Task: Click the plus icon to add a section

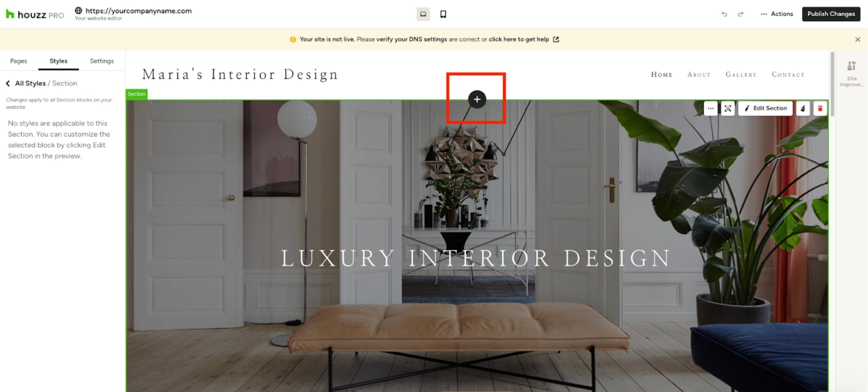Action: pyautogui.click(x=477, y=99)
